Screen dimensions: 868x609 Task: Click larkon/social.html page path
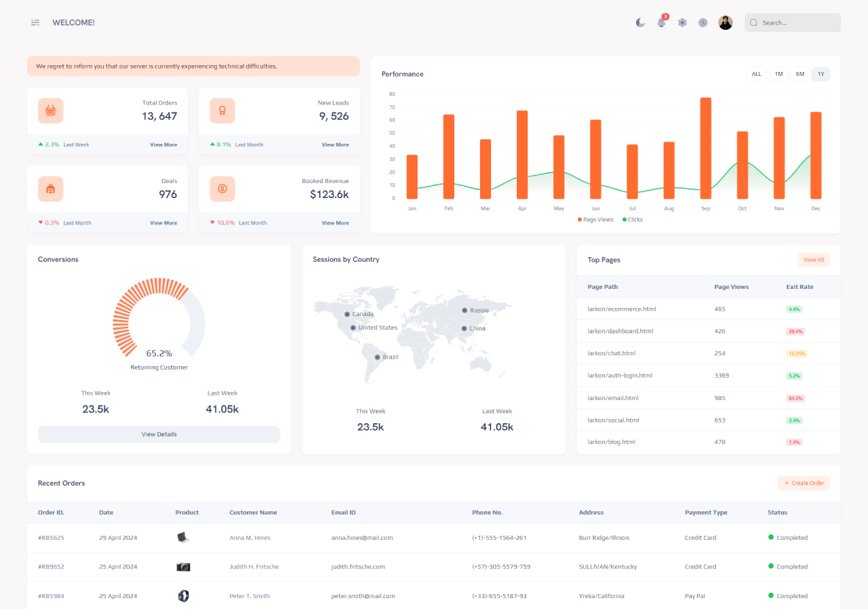pyautogui.click(x=614, y=420)
